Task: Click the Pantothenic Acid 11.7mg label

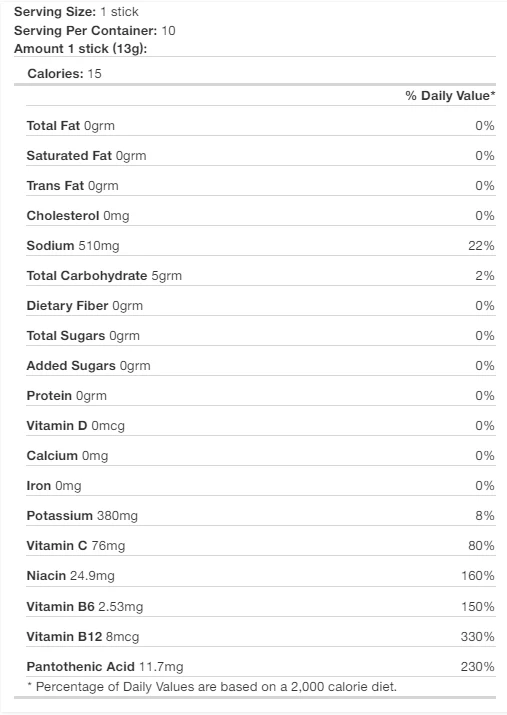Action: (105, 667)
